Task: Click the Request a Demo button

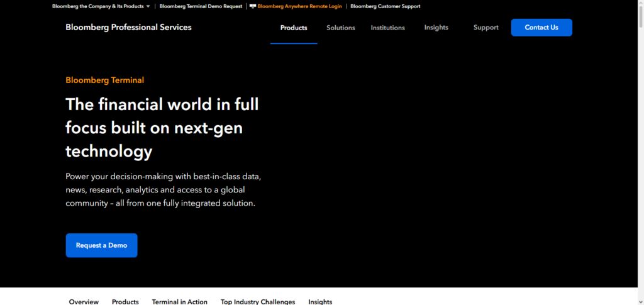Action: (101, 245)
